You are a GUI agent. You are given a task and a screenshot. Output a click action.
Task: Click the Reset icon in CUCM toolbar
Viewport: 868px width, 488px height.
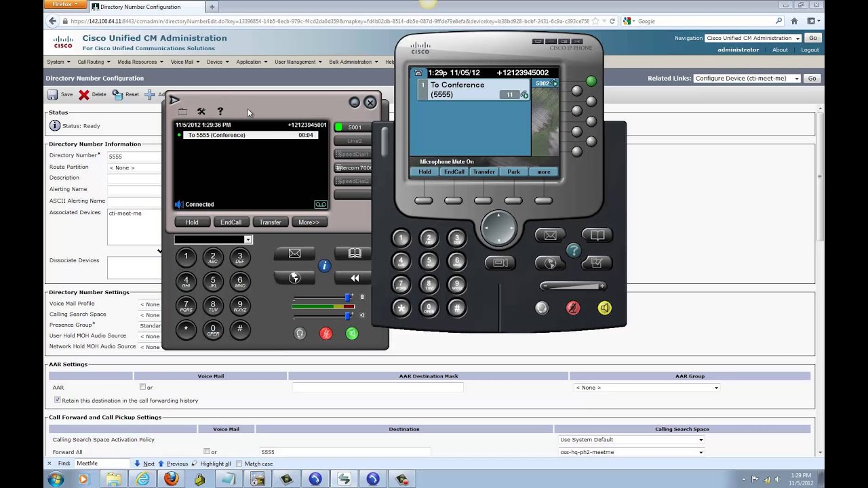[117, 95]
